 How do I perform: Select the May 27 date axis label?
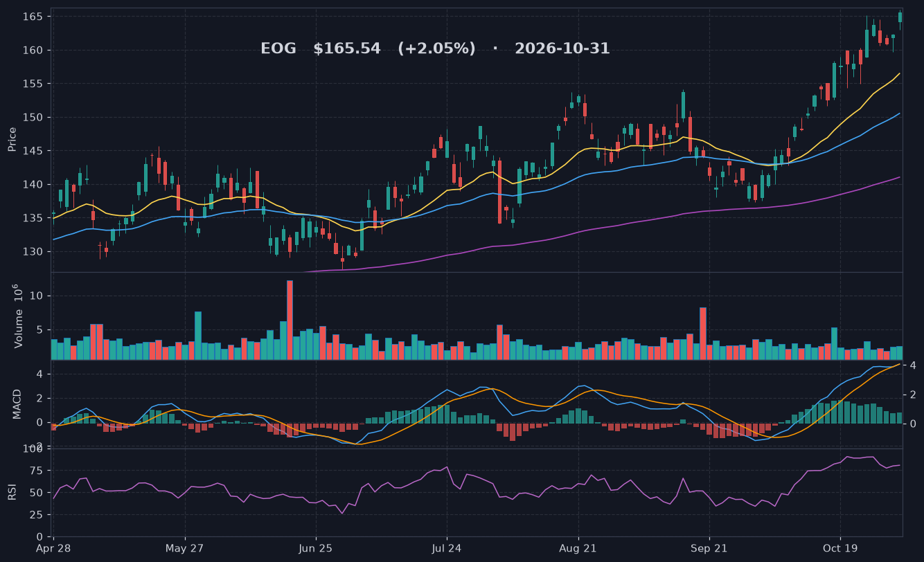pos(185,548)
